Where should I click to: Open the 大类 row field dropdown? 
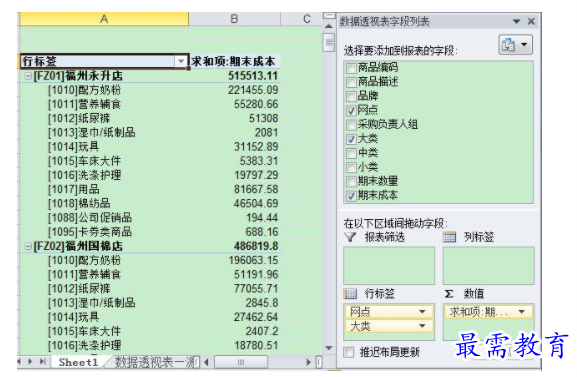[422, 326]
